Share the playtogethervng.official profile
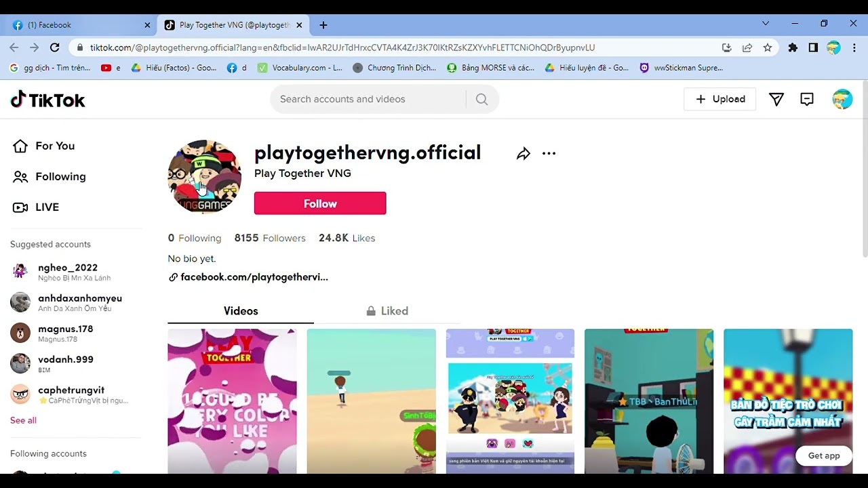The height and width of the screenshot is (488, 868). (523, 154)
